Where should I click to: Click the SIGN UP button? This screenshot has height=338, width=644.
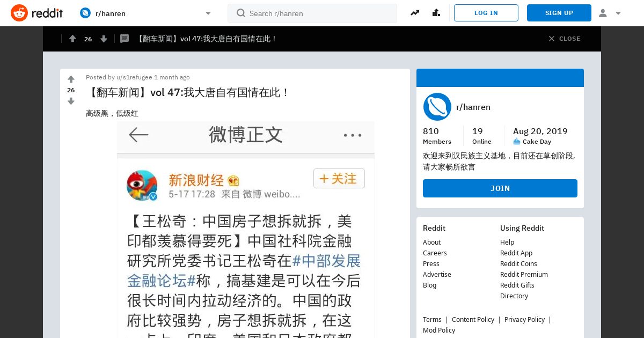[559, 13]
